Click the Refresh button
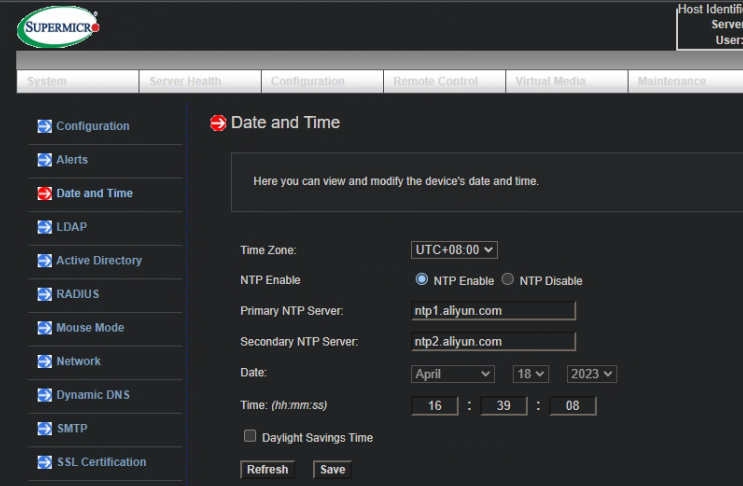Screen dimensions: 743x486 267,469
